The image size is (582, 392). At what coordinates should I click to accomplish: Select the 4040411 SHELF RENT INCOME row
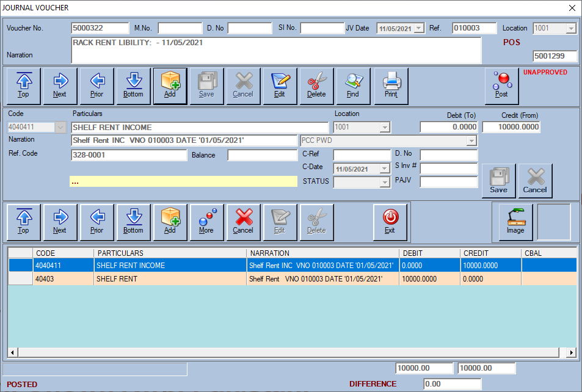(293, 266)
